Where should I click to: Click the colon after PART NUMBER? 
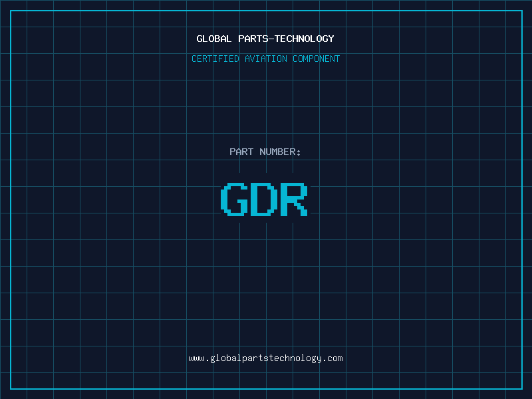(x=299, y=152)
